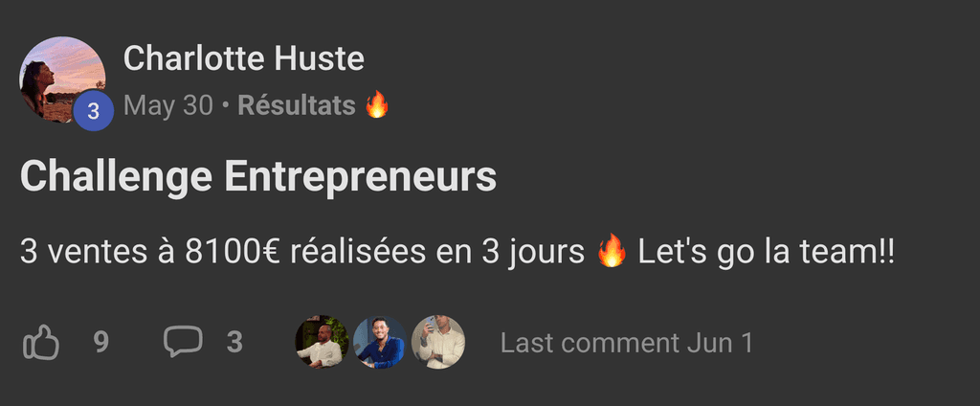Click the like count 9
980x406 pixels.
coord(101,343)
